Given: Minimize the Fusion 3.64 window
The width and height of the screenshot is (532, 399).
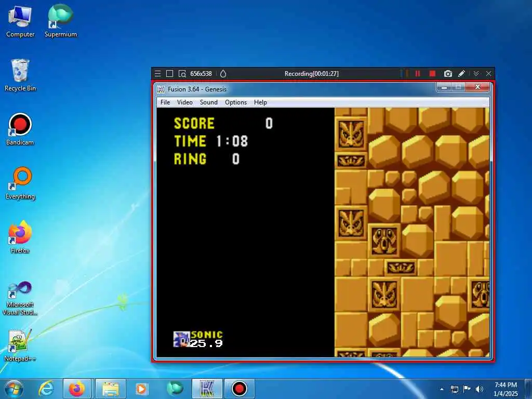Looking at the screenshot, I should point(444,87).
